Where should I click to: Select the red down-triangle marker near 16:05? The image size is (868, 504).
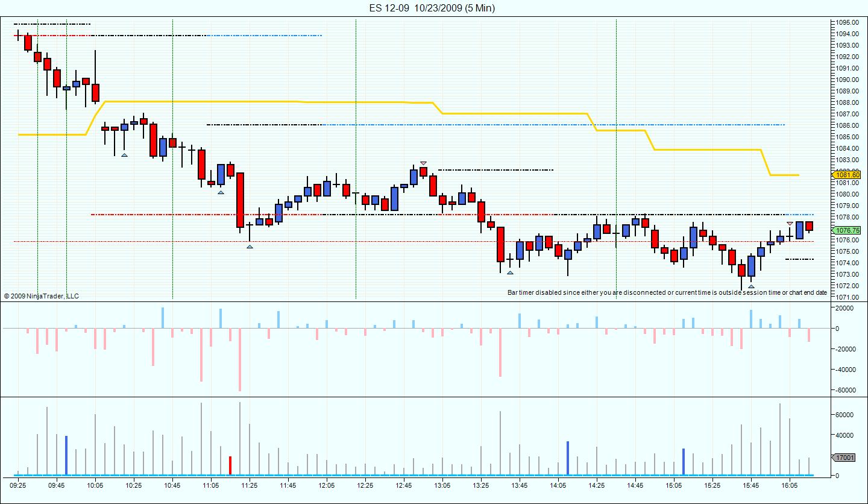coord(790,224)
